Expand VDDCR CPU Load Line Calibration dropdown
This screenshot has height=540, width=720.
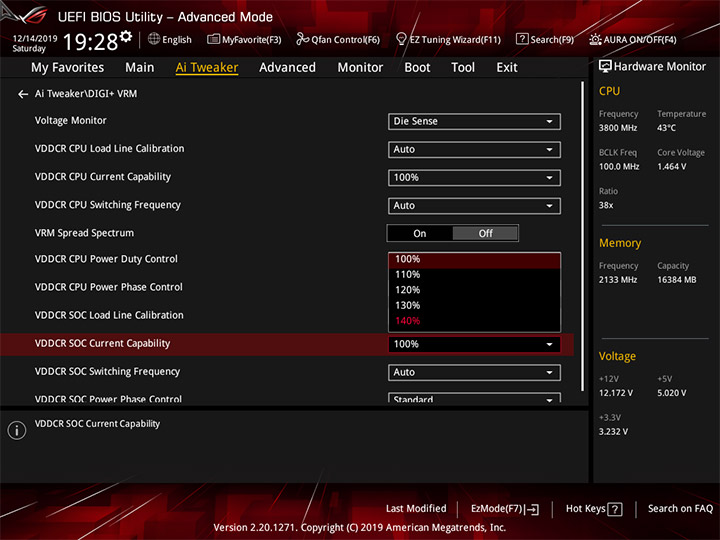click(x=474, y=150)
